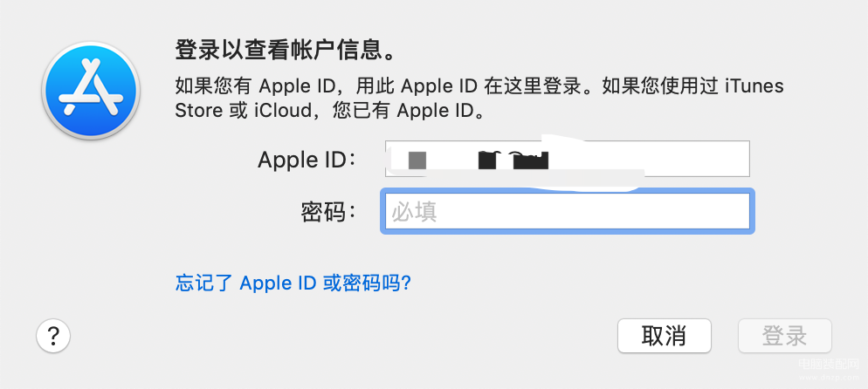
Task: Click the circular help button at bottom left
Action: pyautogui.click(x=53, y=336)
